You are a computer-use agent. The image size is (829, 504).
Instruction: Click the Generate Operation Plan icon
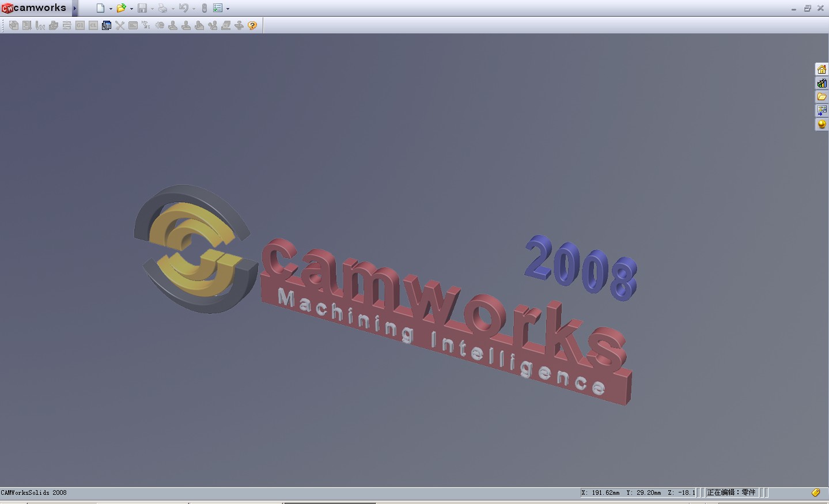27,25
